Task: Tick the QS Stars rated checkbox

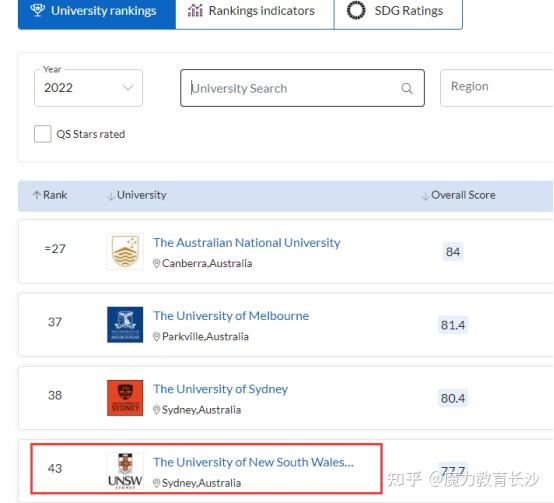Action: point(43,134)
